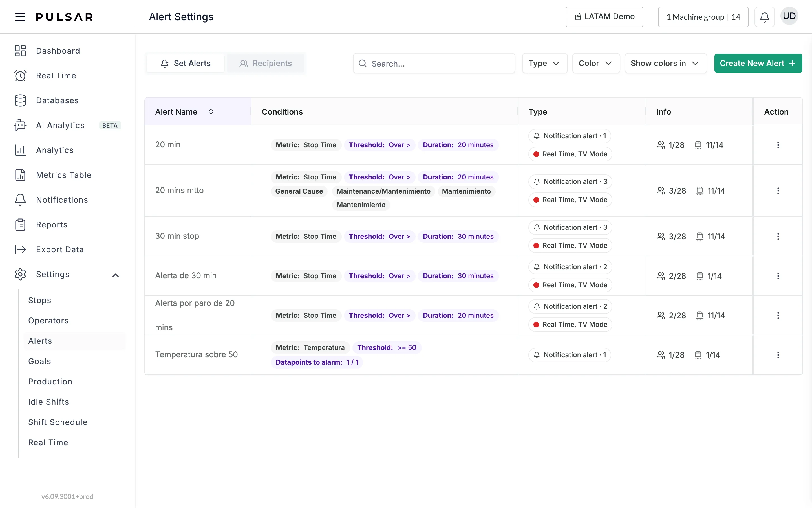Click the Production settings link
Image resolution: width=812 pixels, height=508 pixels.
click(x=50, y=382)
